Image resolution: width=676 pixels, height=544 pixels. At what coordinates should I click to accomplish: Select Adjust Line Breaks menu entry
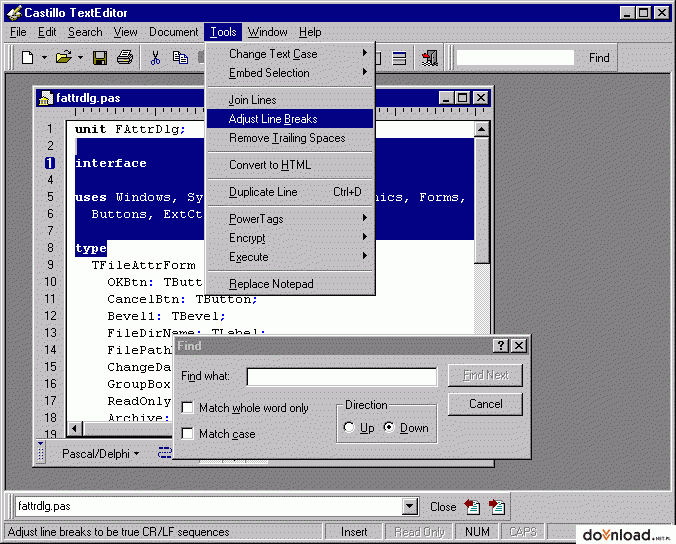291,119
